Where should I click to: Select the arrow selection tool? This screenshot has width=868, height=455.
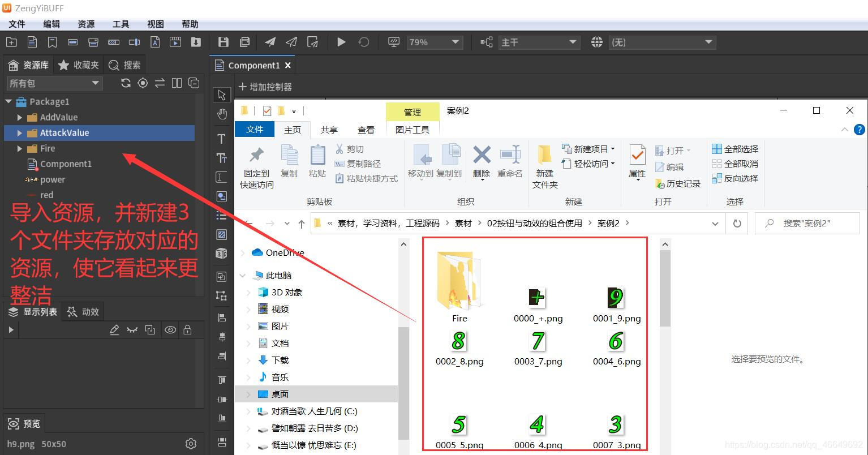[x=222, y=95]
